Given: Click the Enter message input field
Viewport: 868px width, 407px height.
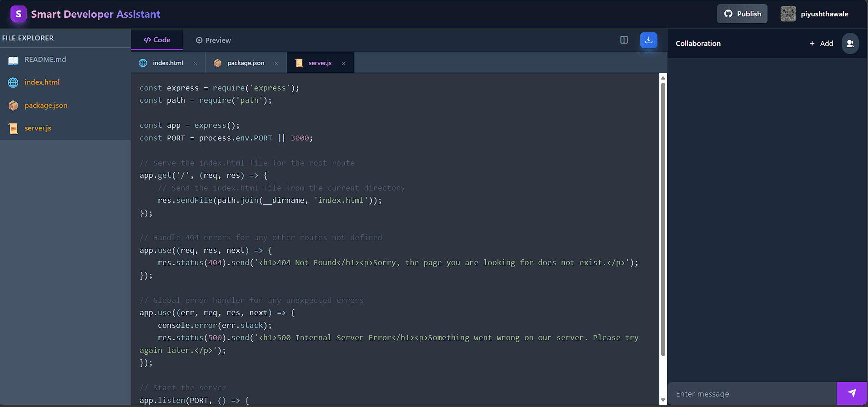Looking at the screenshot, I should pos(752,394).
